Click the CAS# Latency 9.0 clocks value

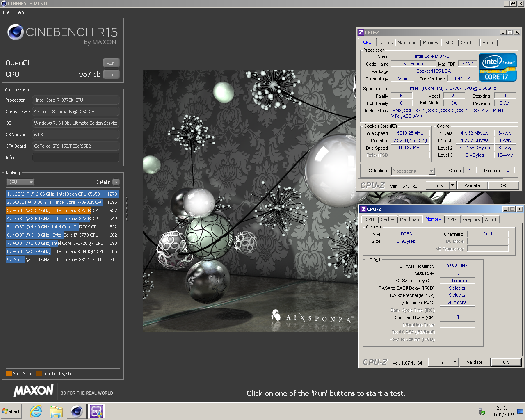[457, 281]
